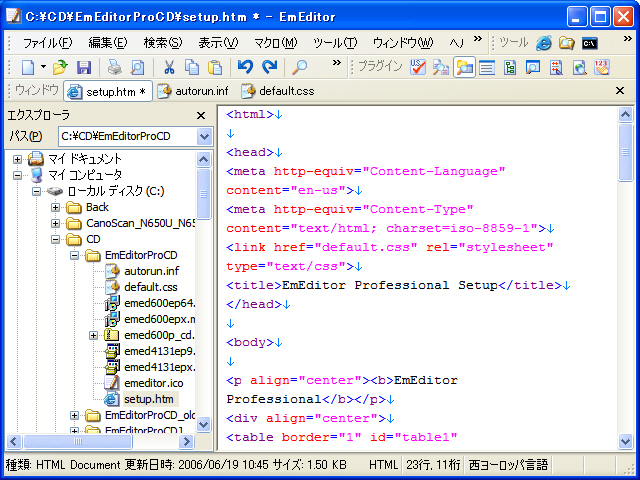Cut selection with the scissors icon
Screen dimensions: 640x480
click(169, 67)
